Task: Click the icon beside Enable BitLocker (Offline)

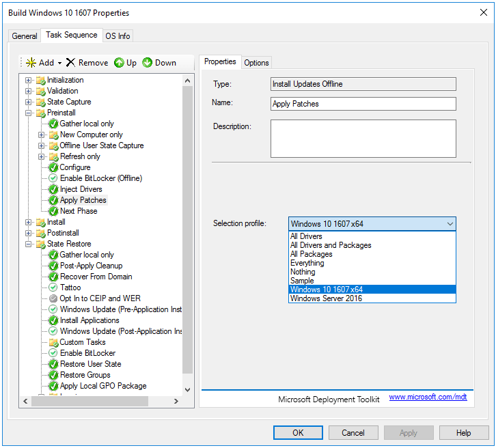Action: click(53, 178)
